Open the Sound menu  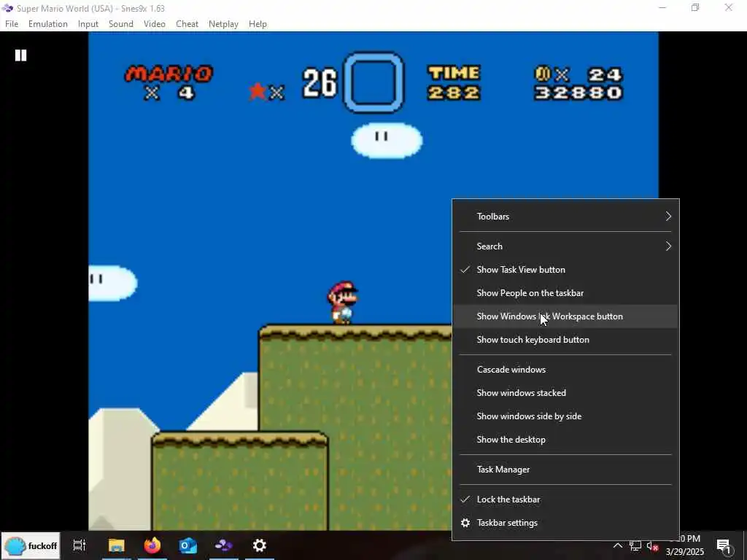point(121,24)
